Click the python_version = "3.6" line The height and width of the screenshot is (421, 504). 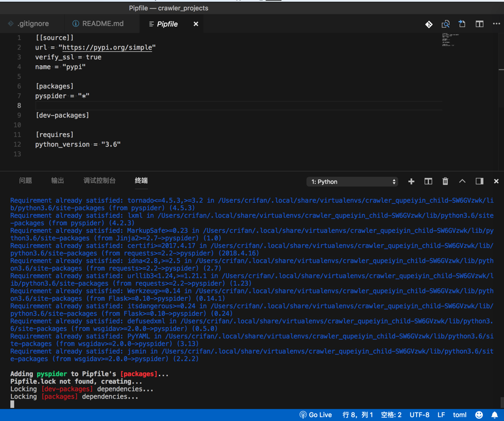[78, 144]
